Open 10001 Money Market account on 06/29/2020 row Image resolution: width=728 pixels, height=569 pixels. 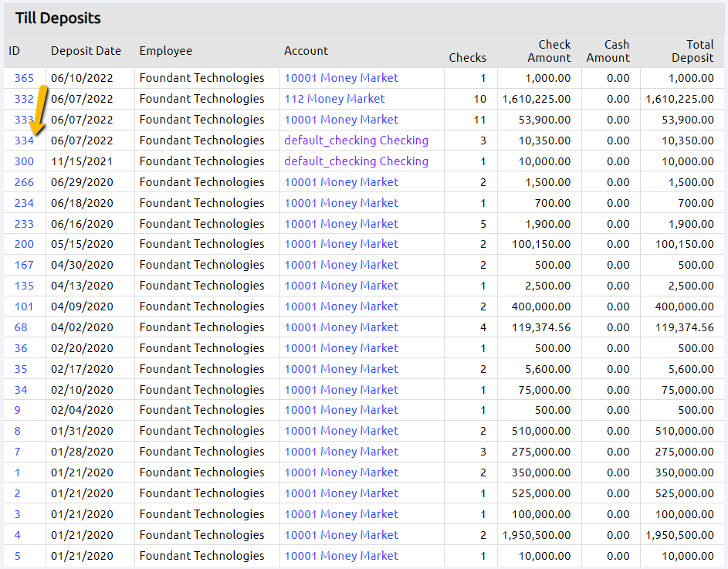[341, 182]
